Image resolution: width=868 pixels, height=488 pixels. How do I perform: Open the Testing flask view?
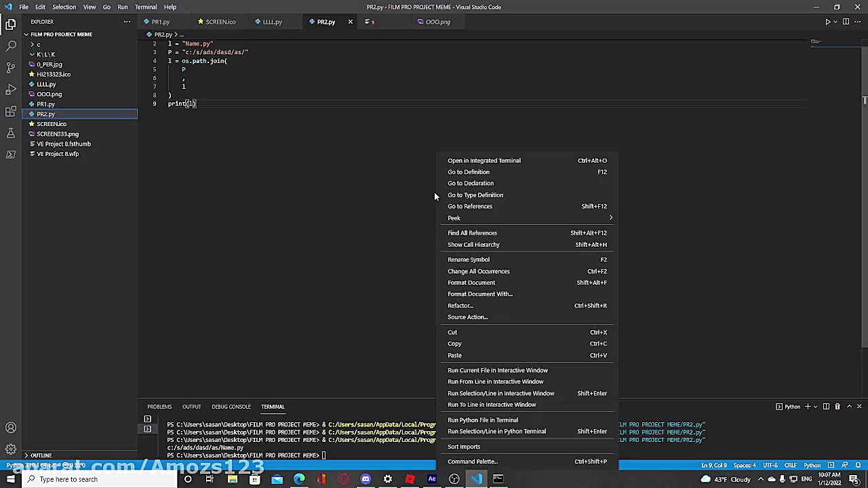(11, 134)
